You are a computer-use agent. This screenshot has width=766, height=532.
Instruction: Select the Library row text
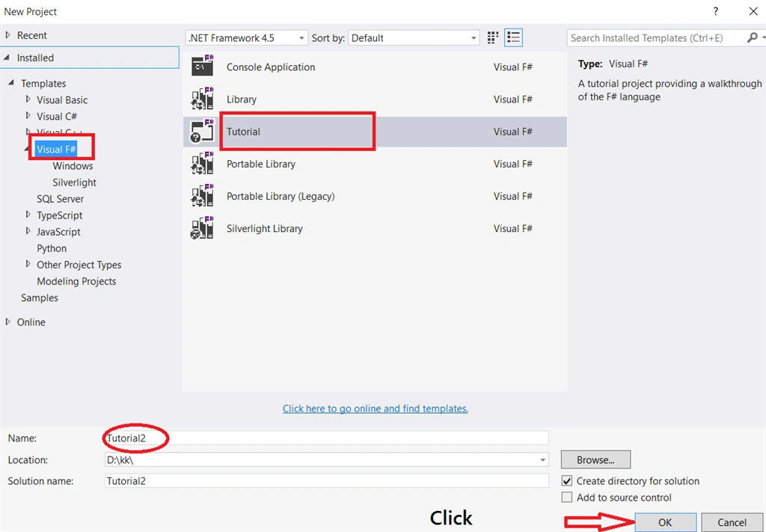[242, 100]
